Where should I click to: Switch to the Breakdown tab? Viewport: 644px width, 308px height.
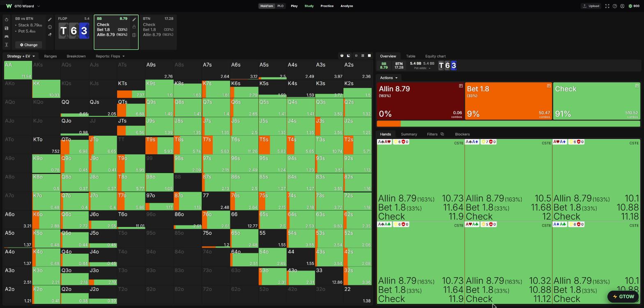pyautogui.click(x=76, y=56)
